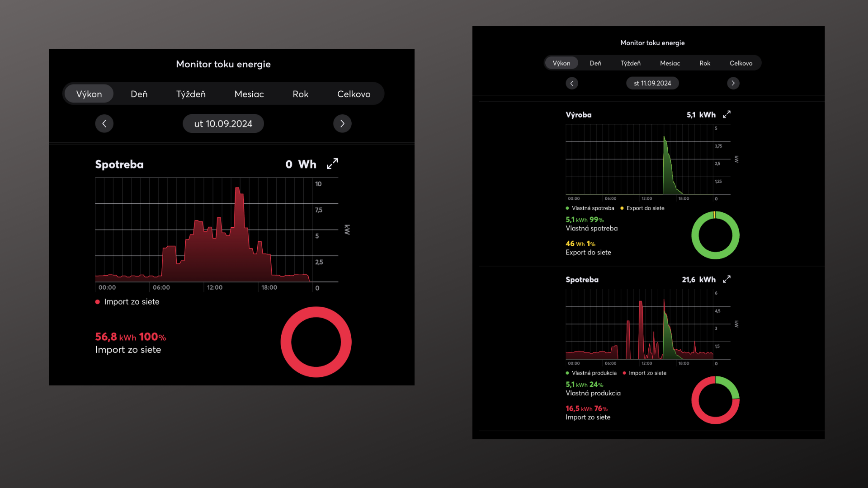Click previous arrow beside st 11.09.2024
Screen dimensions: 868x488
(572, 83)
